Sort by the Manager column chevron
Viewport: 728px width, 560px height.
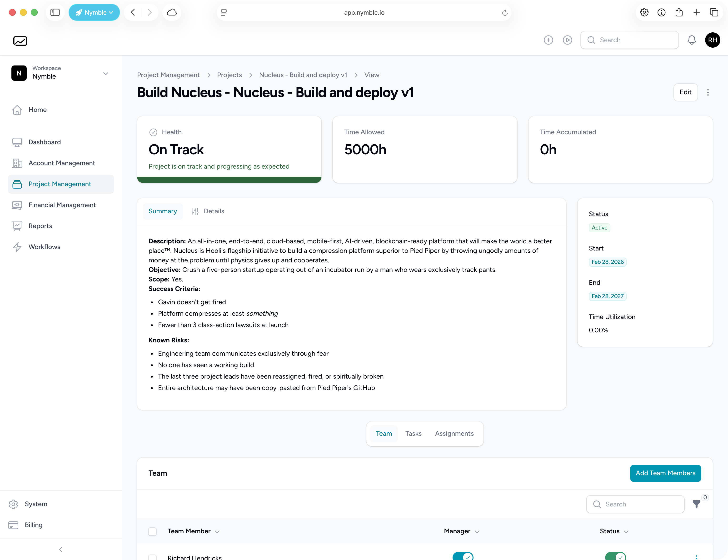(x=477, y=532)
